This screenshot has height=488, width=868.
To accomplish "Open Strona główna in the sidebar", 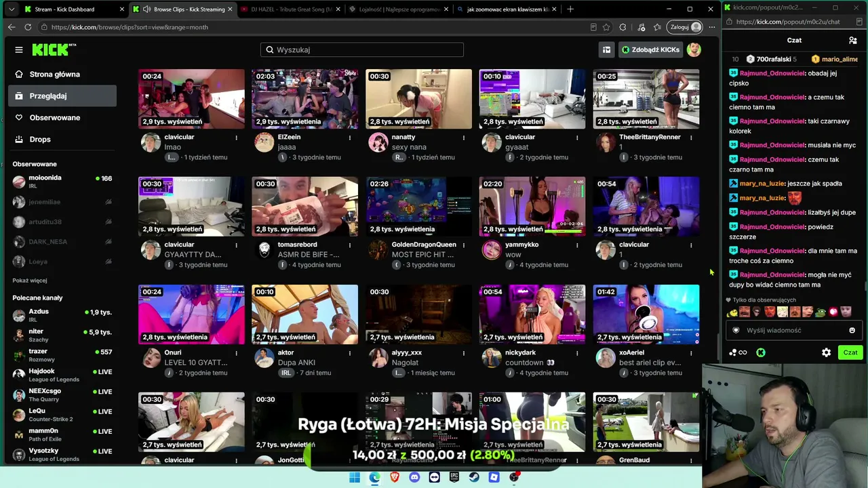I will click(x=62, y=75).
